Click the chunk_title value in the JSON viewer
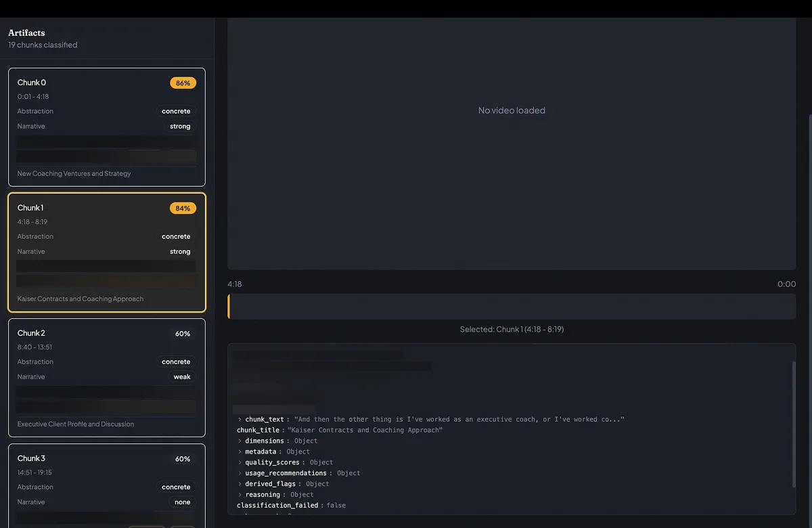The image size is (812, 528). (x=365, y=431)
